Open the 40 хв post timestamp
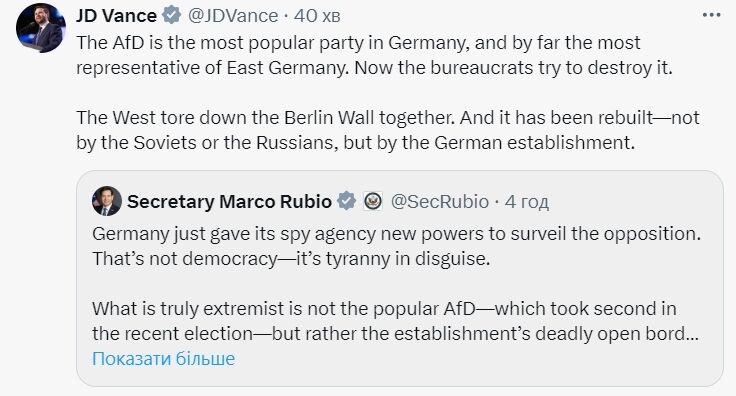Viewport: 736px width, 396px height. click(x=317, y=15)
